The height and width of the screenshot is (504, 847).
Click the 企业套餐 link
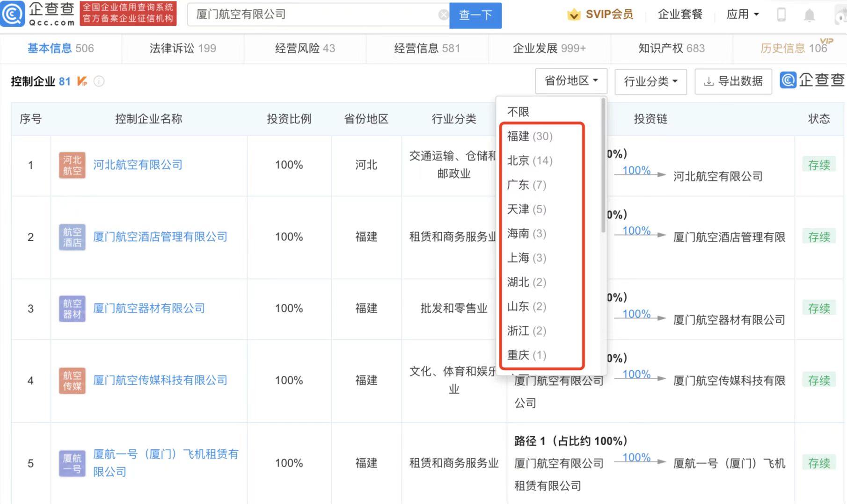[680, 14]
